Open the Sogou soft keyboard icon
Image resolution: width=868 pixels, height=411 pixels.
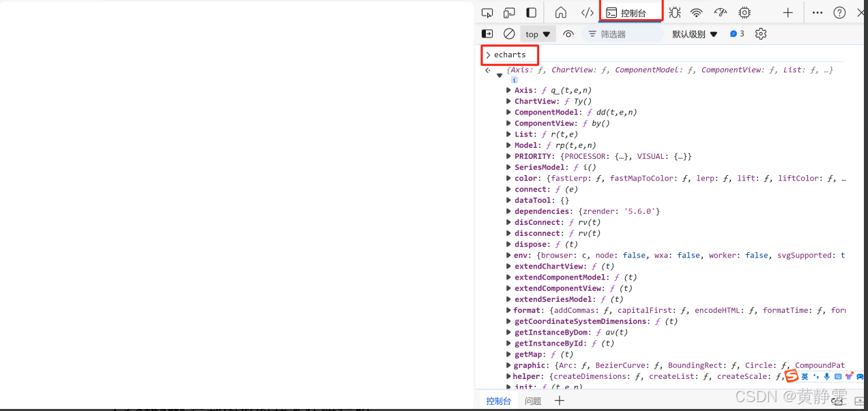coord(838,376)
